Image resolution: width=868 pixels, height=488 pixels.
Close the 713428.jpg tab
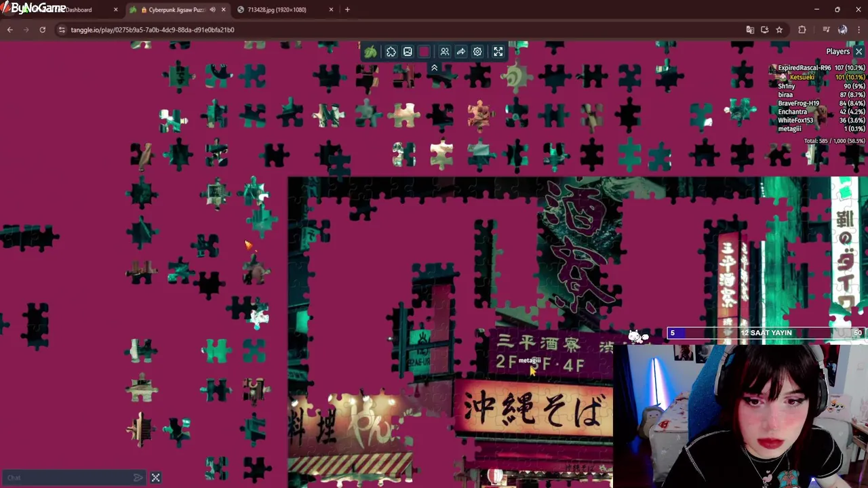tap(331, 9)
